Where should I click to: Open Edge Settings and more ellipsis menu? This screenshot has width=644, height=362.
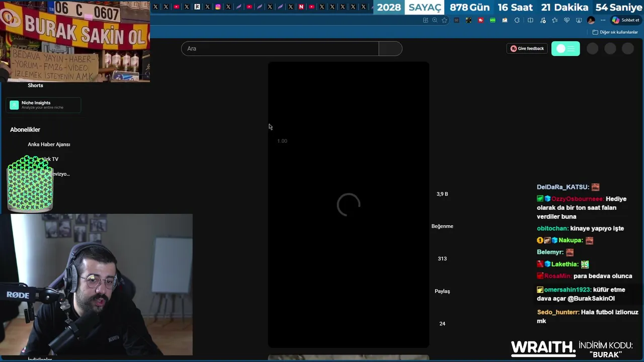pyautogui.click(x=603, y=20)
